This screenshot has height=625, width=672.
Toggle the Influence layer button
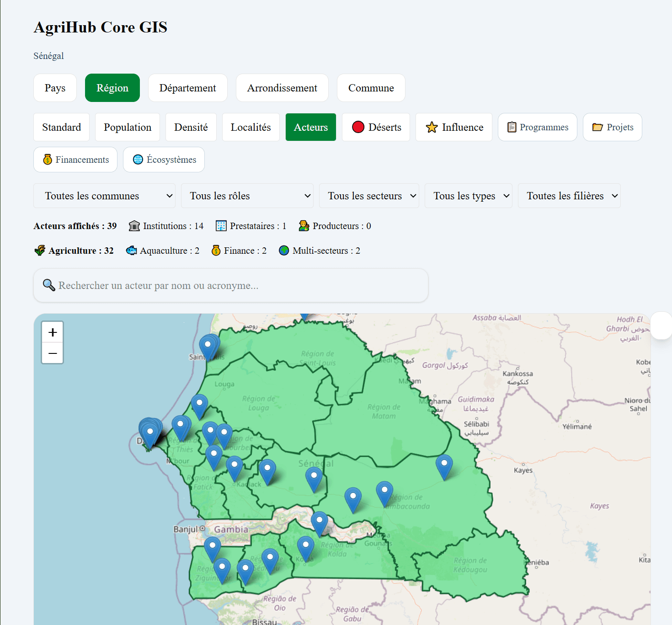tap(454, 127)
